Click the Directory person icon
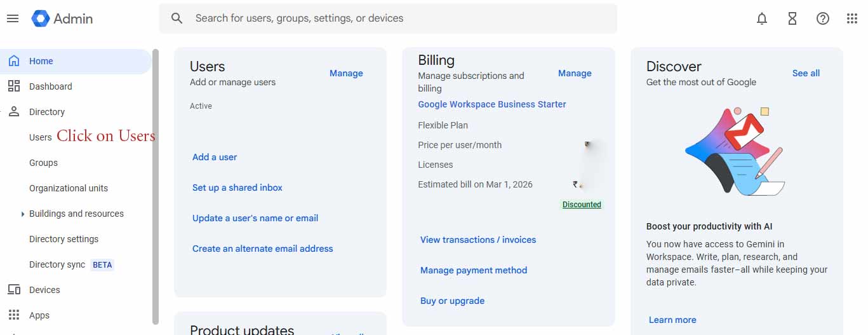Image resolution: width=868 pixels, height=335 pixels. pyautogui.click(x=14, y=112)
